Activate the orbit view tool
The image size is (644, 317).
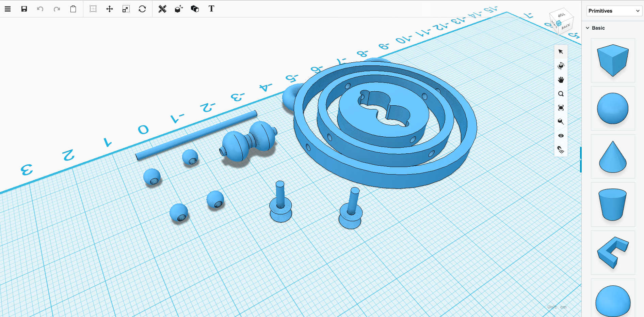click(x=561, y=66)
